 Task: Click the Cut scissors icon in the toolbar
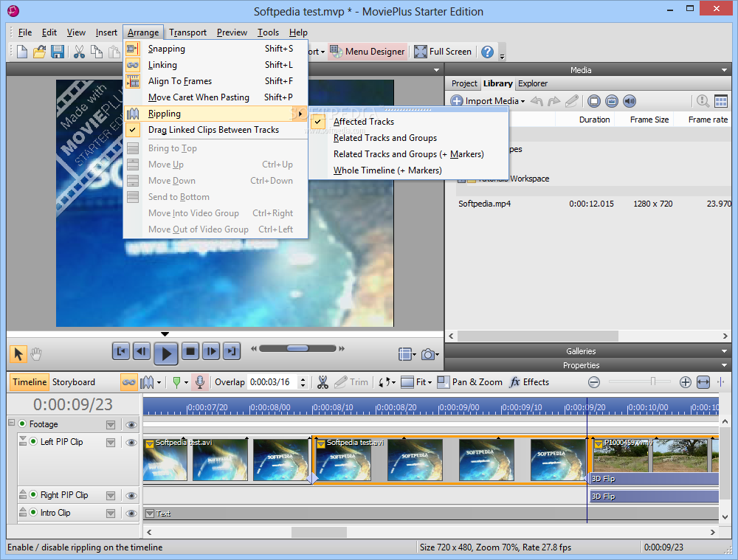[x=79, y=52]
